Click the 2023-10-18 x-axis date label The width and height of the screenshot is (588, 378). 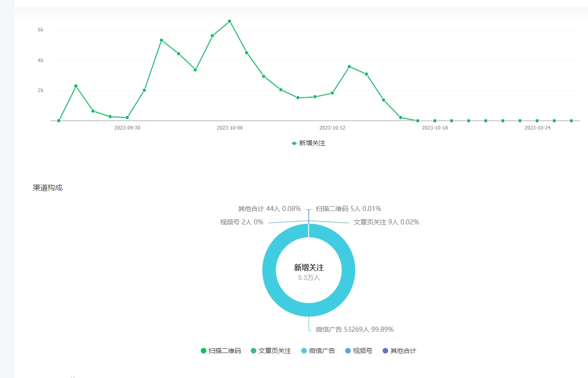pos(435,128)
